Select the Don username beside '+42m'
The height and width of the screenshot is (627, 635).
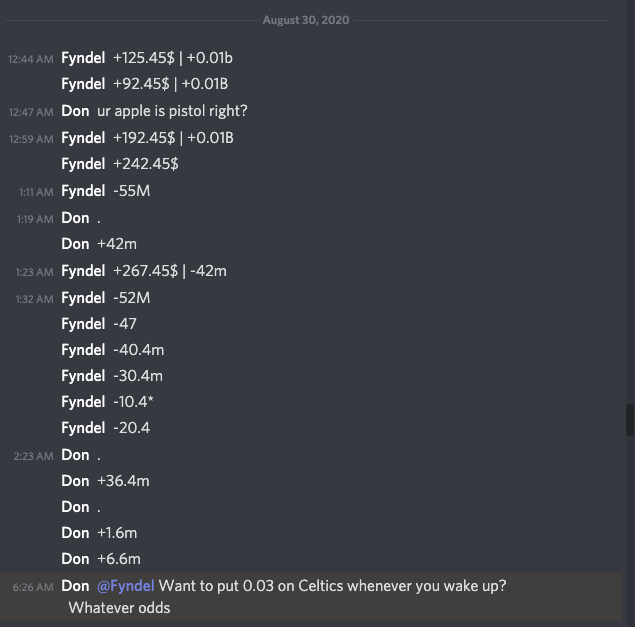[75, 244]
